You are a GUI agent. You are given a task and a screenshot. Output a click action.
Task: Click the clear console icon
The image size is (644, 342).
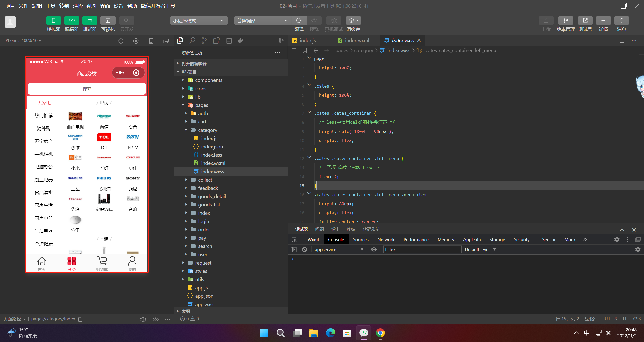tap(305, 250)
